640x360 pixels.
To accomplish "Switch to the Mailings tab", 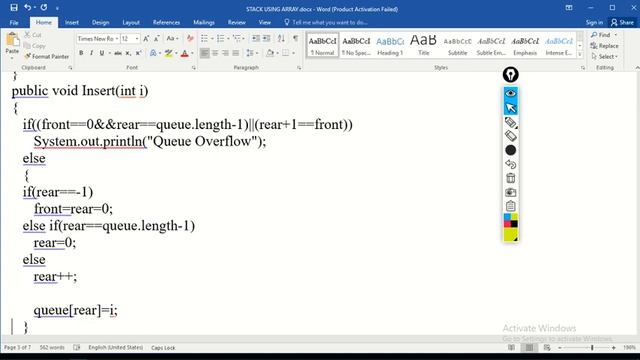I will 204,22.
